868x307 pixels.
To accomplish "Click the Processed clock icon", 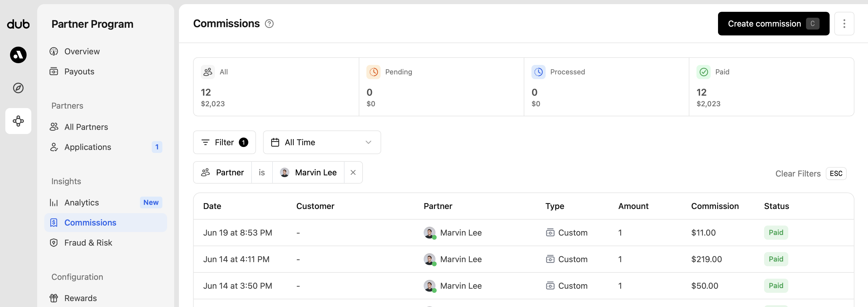I will [x=539, y=72].
